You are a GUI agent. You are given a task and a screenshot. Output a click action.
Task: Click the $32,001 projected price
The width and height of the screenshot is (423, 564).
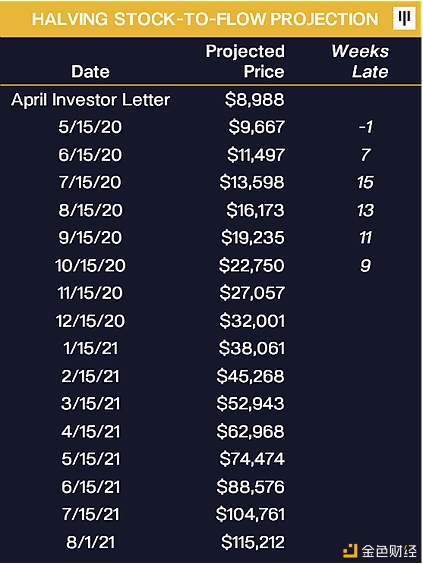tap(252, 321)
